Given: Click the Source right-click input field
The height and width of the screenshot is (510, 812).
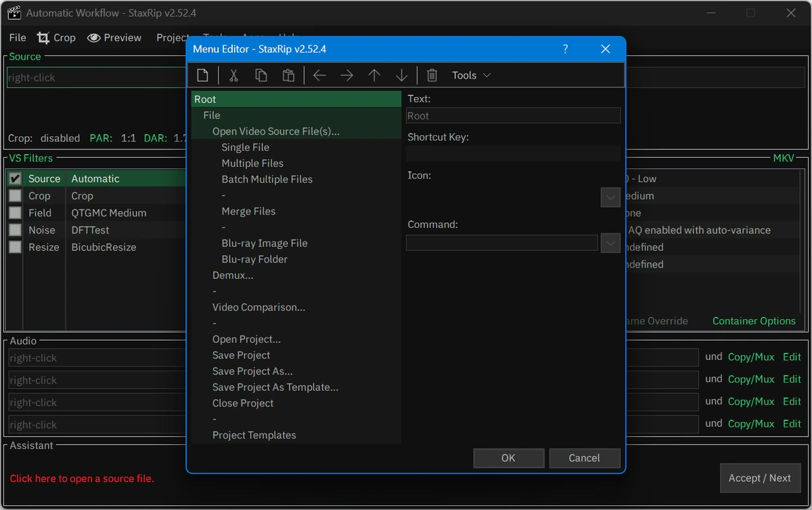Looking at the screenshot, I should point(96,78).
